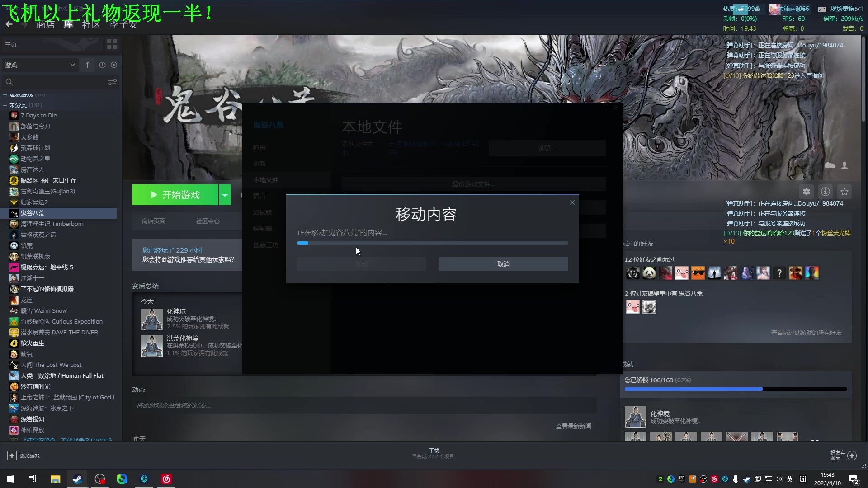Click the achievements progress bar
The height and width of the screenshot is (488, 868).
tap(736, 389)
